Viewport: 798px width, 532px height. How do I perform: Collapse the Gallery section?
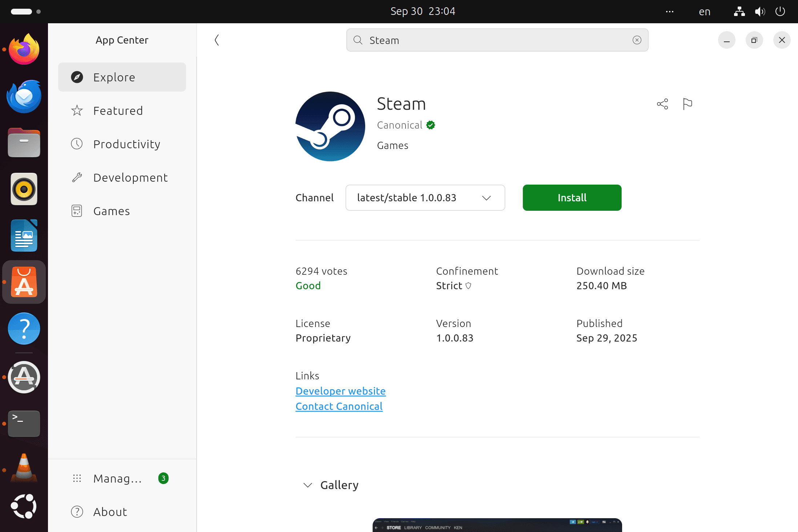(x=308, y=485)
